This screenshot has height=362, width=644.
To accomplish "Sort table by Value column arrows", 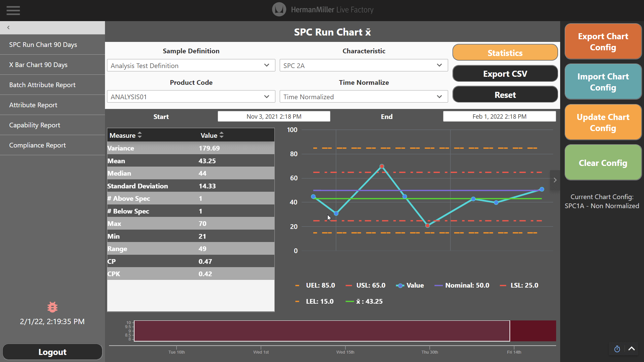I will tap(221, 135).
